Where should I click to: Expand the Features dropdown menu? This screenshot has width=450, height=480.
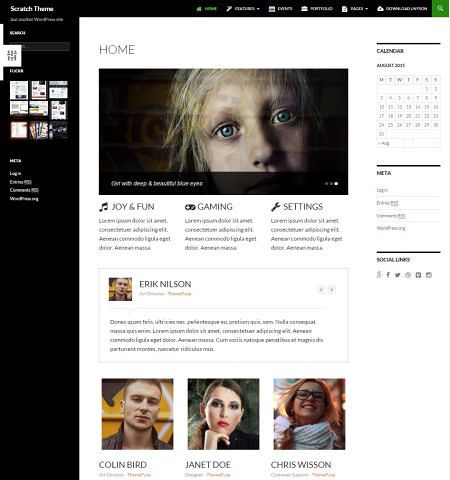tap(243, 9)
